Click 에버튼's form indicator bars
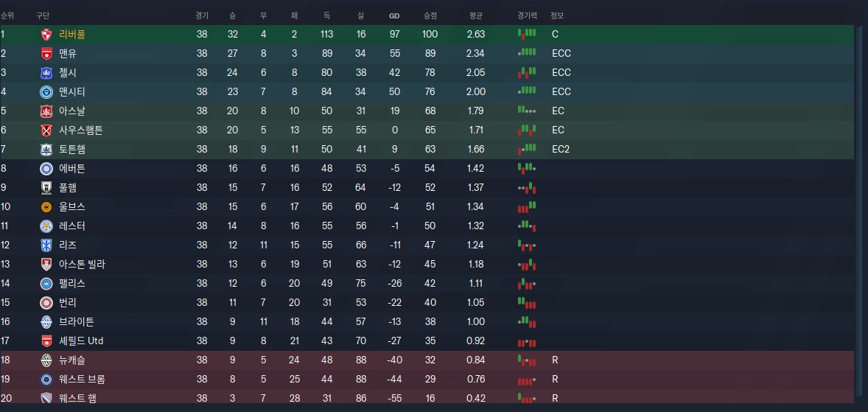Image resolution: width=868 pixels, height=412 pixels. point(526,169)
